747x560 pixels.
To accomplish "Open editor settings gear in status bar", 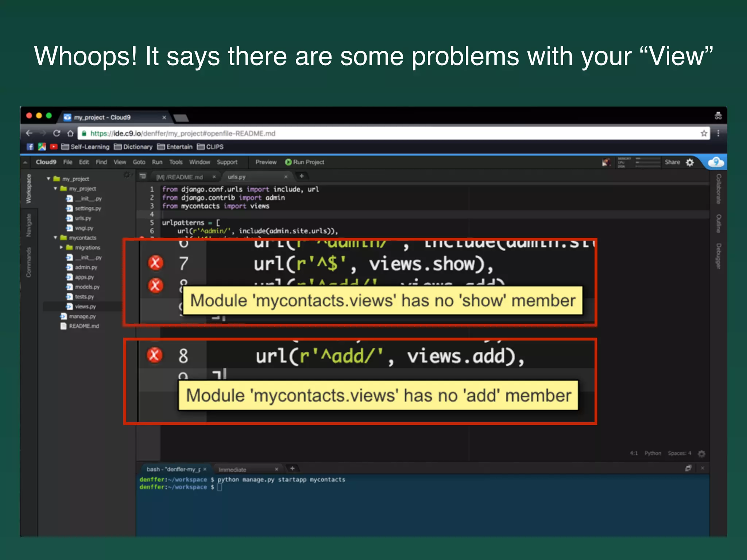I will click(701, 454).
